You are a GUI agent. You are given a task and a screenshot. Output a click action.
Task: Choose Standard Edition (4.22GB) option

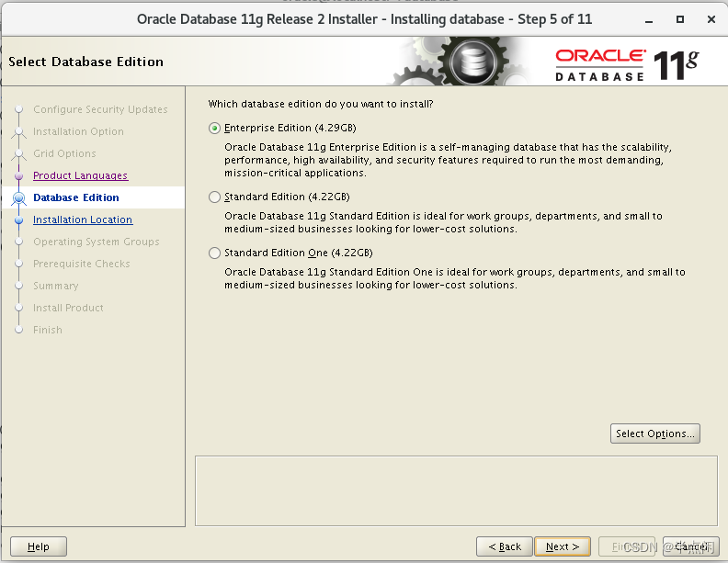click(214, 197)
